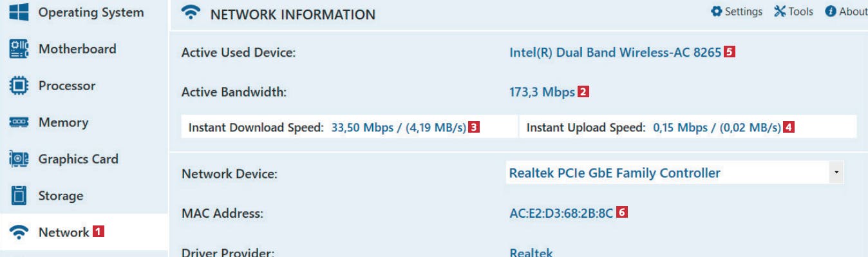This screenshot has width=868, height=257.
Task: Open the Graphics Card section
Action: (79, 159)
